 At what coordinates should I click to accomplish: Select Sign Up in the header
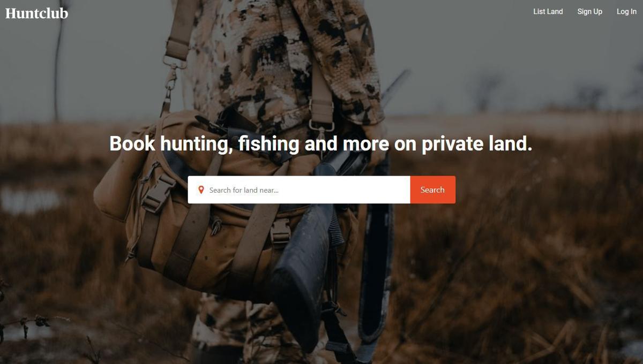[x=589, y=12]
